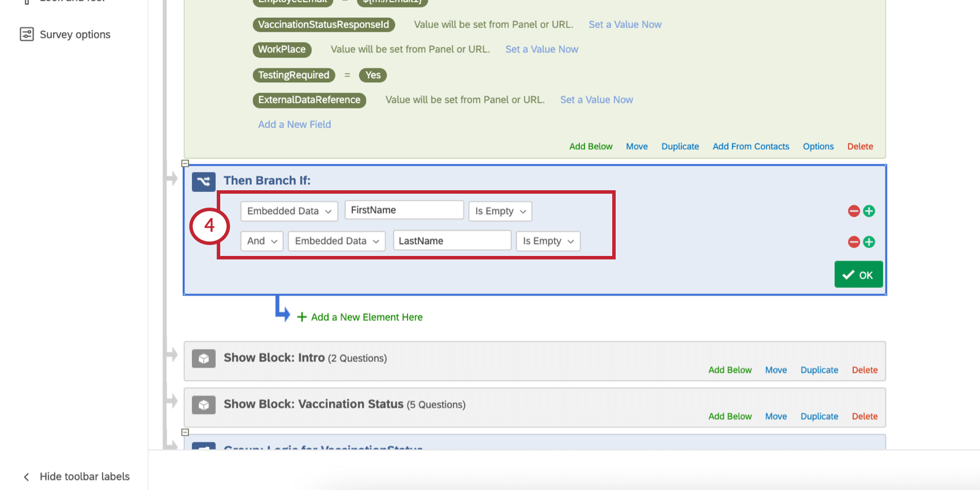Open the And conjunction dropdown
The width and height of the screenshot is (980, 490).
[x=262, y=241]
